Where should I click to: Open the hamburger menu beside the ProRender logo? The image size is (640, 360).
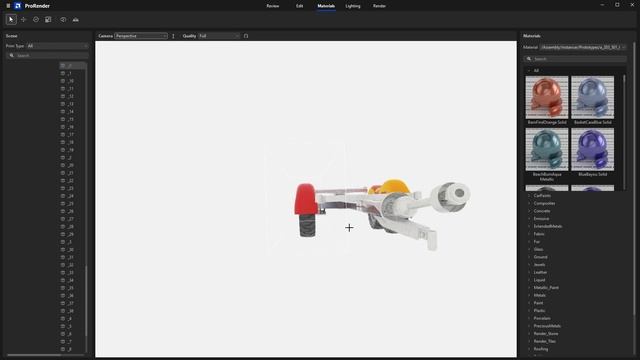click(8, 6)
